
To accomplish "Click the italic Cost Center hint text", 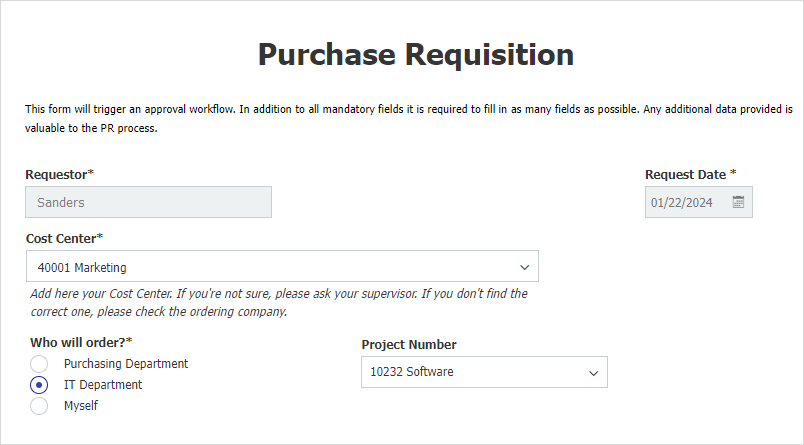I will [279, 302].
